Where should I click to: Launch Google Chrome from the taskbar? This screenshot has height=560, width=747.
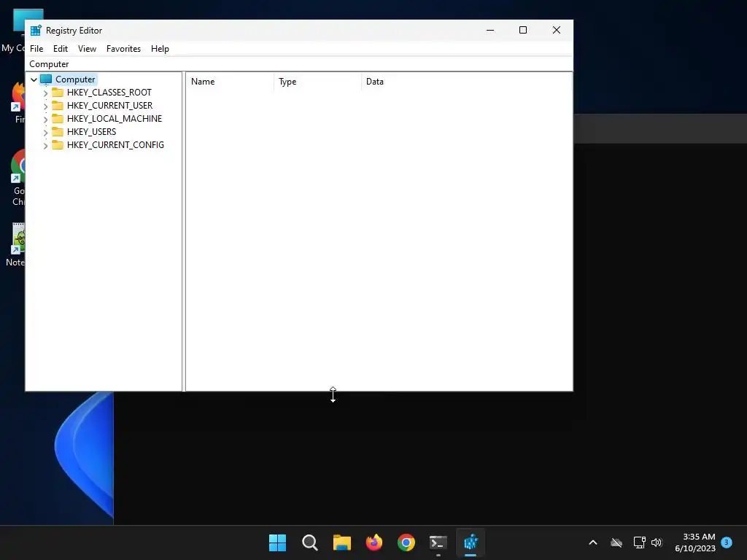point(406,542)
